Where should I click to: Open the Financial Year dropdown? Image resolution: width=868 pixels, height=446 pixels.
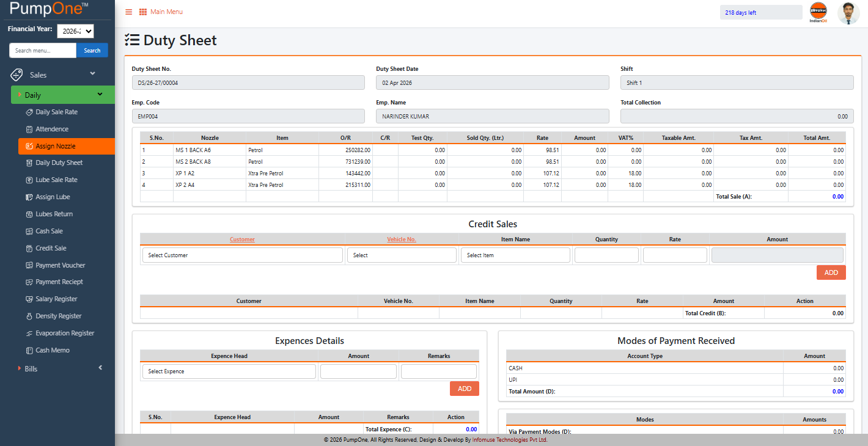pos(75,31)
